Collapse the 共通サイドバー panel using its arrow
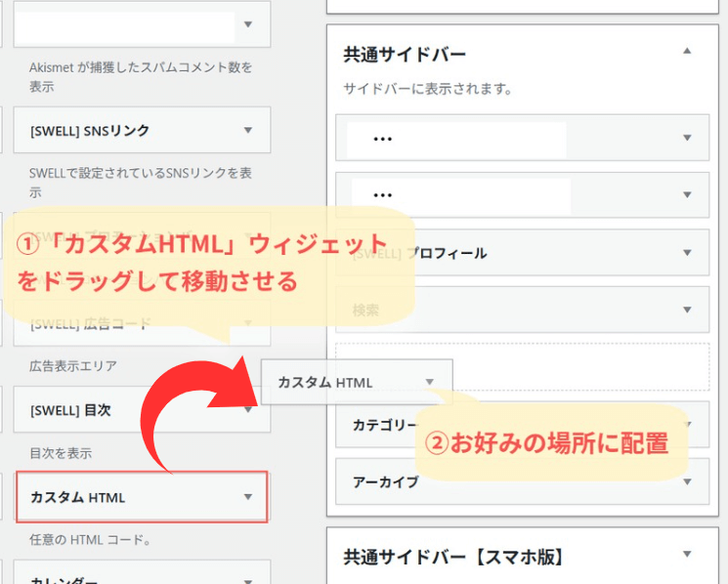 pos(687,51)
